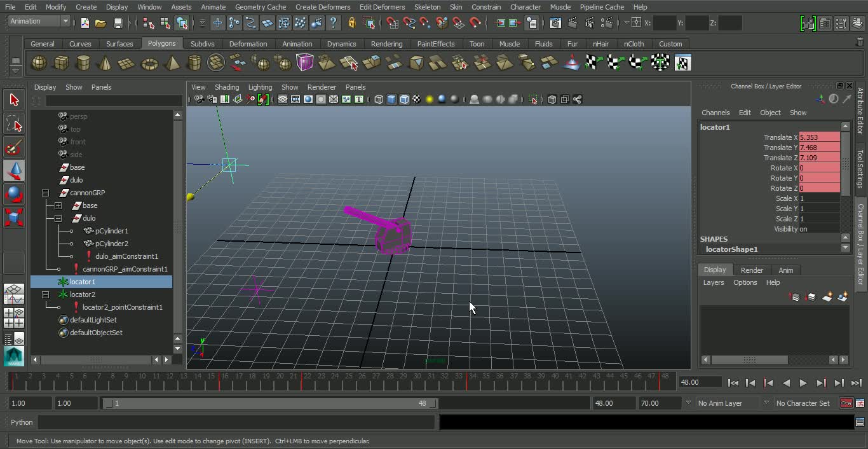Image resolution: width=868 pixels, height=449 pixels.
Task: Click the Python command line input
Action: (236, 422)
